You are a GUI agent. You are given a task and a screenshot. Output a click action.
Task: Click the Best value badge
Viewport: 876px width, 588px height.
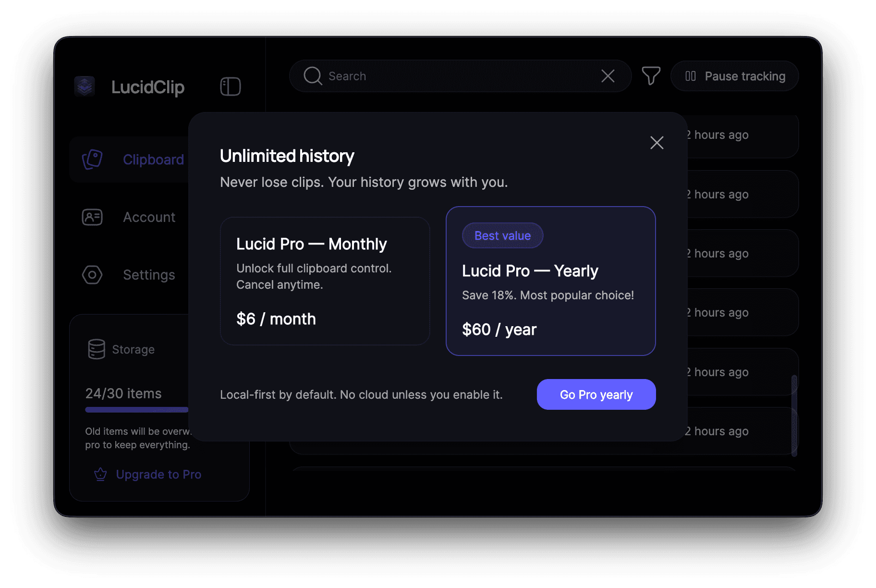click(x=502, y=235)
